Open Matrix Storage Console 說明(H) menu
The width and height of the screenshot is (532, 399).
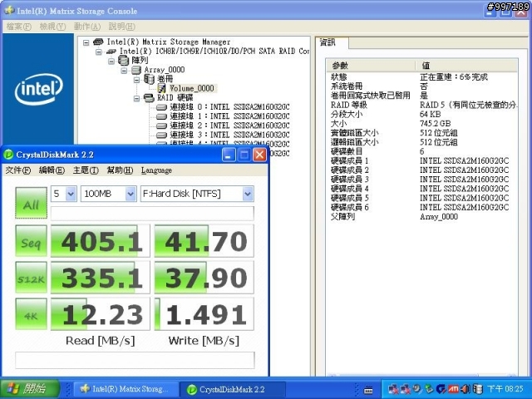(x=122, y=26)
